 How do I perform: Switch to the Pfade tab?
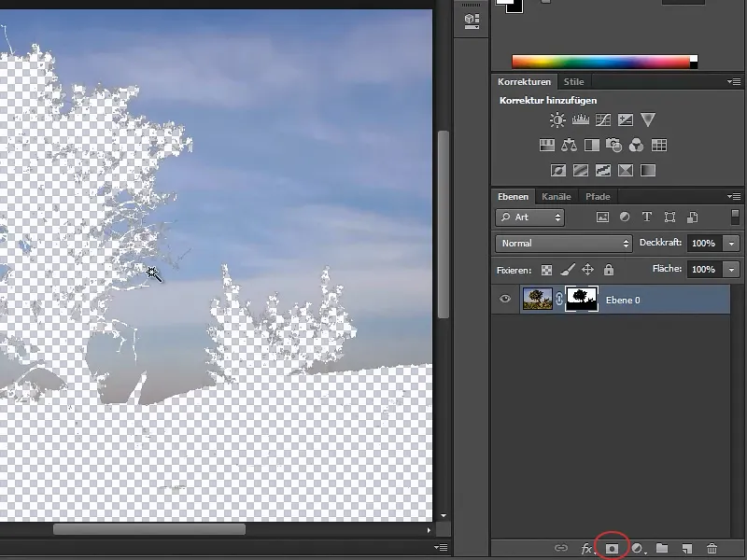[598, 197]
